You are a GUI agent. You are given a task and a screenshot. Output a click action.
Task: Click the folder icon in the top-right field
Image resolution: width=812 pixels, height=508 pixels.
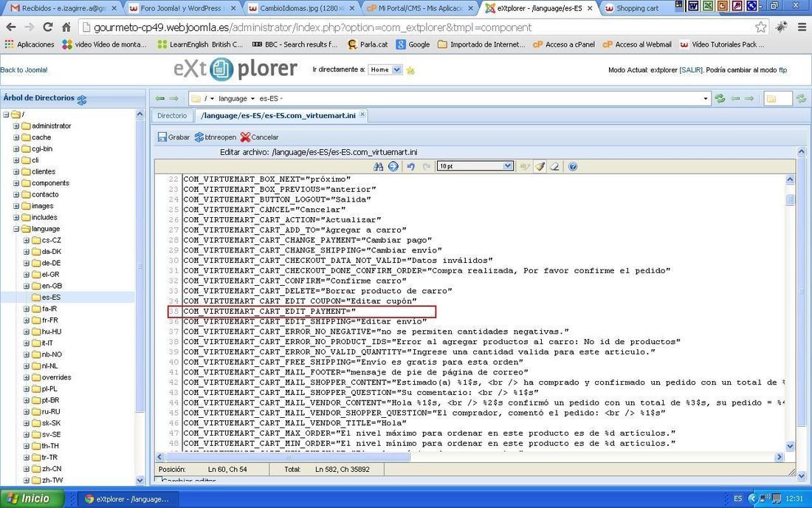tap(771, 98)
